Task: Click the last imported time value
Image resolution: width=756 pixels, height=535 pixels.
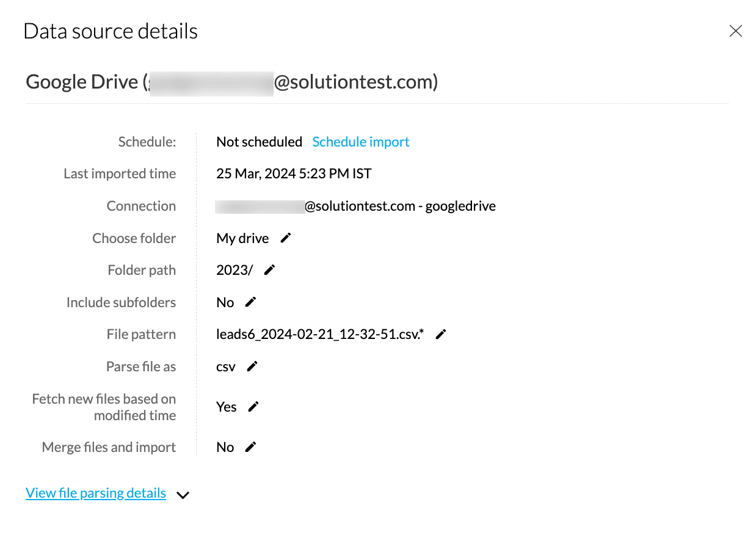Action: coord(294,173)
